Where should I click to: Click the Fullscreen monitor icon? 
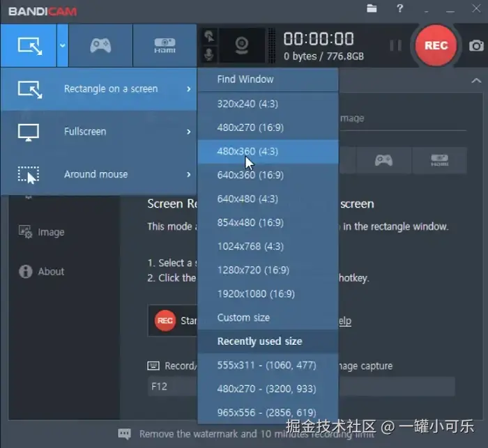(x=29, y=132)
